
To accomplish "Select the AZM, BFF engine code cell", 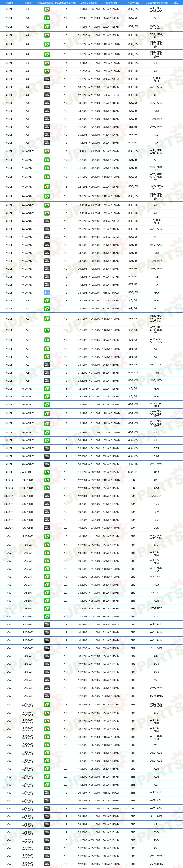I will point(156,609).
